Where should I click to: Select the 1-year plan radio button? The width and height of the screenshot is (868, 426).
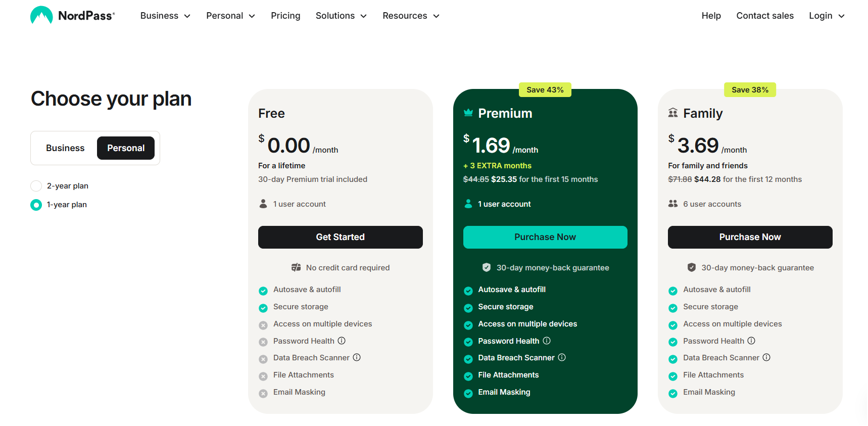pos(36,205)
